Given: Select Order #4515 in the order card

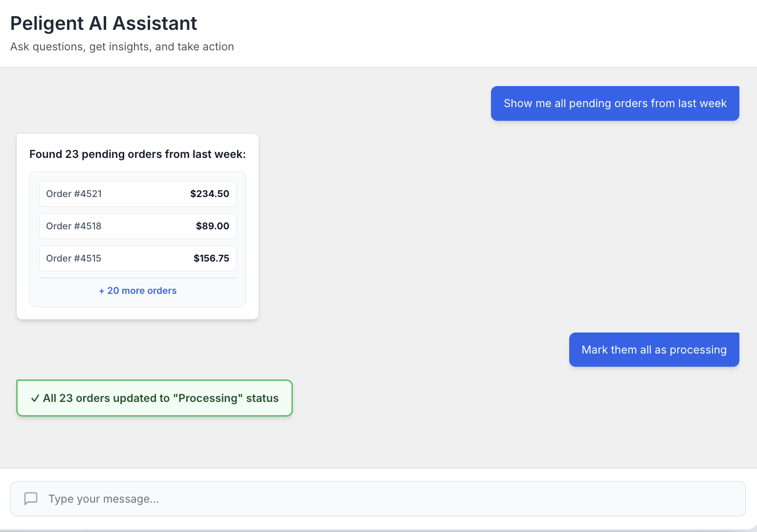Looking at the screenshot, I should point(137,258).
